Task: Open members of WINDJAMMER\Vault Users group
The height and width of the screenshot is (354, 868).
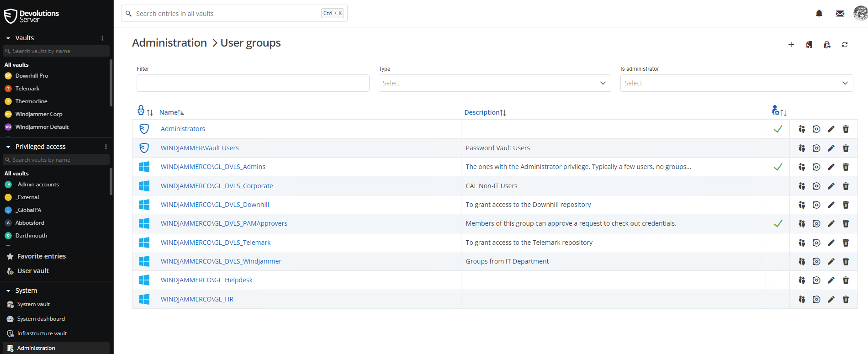Action: click(802, 148)
